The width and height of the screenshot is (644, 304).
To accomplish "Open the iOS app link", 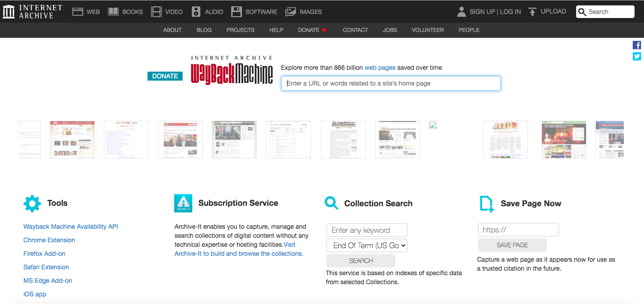I will (x=35, y=294).
